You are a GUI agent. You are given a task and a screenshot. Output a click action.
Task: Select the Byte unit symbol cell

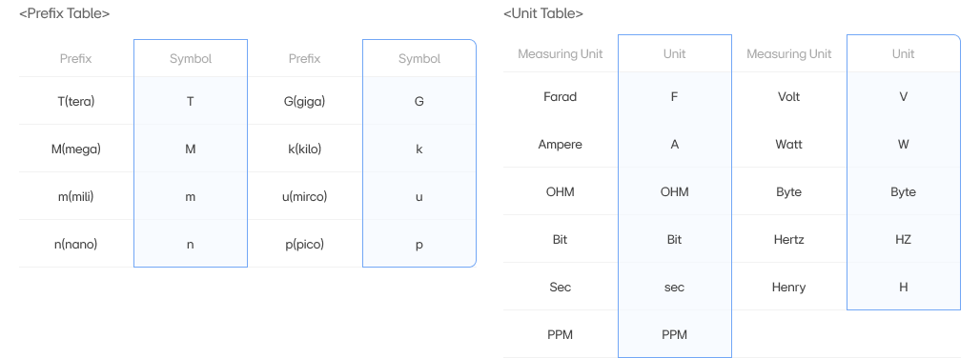[x=903, y=192]
